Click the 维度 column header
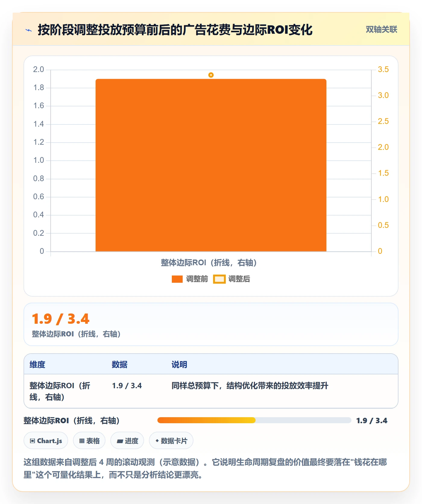422x504 pixels. click(x=37, y=364)
